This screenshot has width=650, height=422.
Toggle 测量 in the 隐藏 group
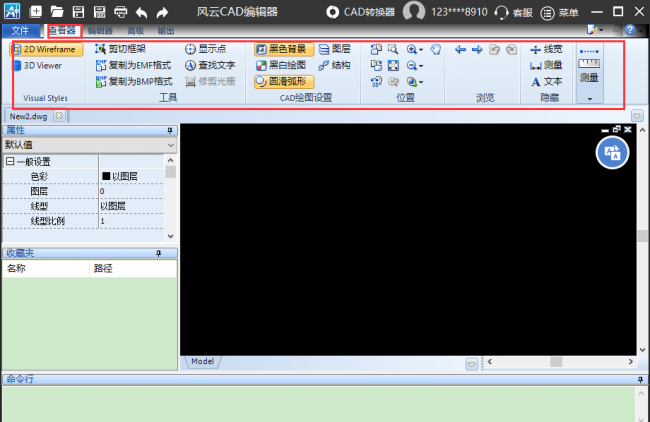pos(546,65)
